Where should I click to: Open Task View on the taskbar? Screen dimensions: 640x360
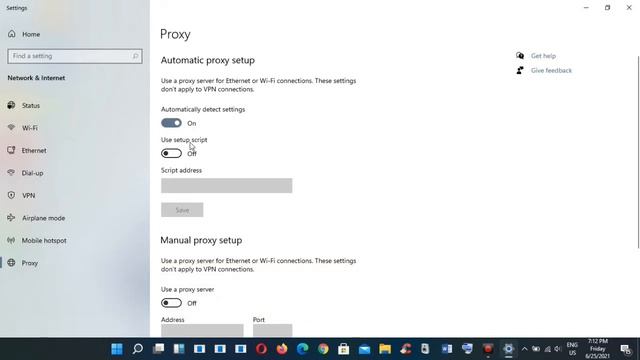point(158,349)
